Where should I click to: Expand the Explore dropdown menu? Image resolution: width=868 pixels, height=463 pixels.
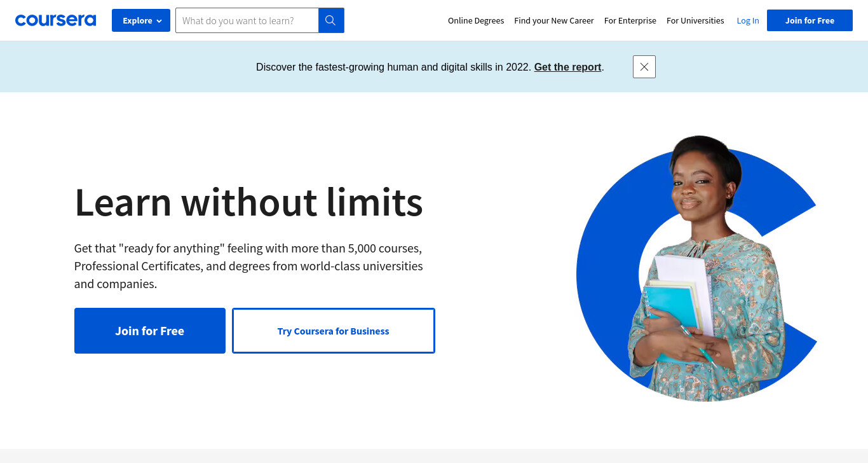141,20
